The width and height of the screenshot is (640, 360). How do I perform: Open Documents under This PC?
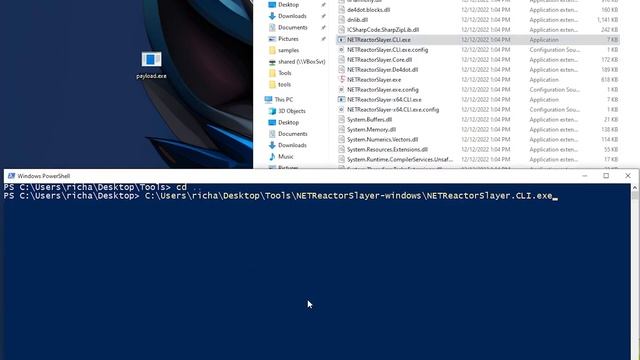click(293, 134)
